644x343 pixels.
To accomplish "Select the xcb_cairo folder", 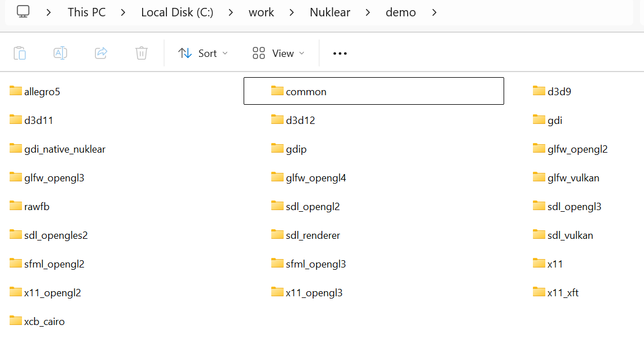I will (x=44, y=322).
